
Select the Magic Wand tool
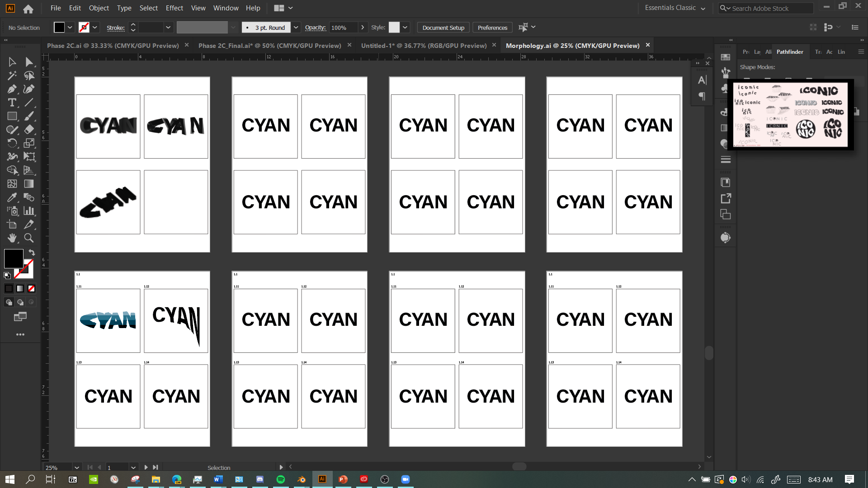(12, 75)
